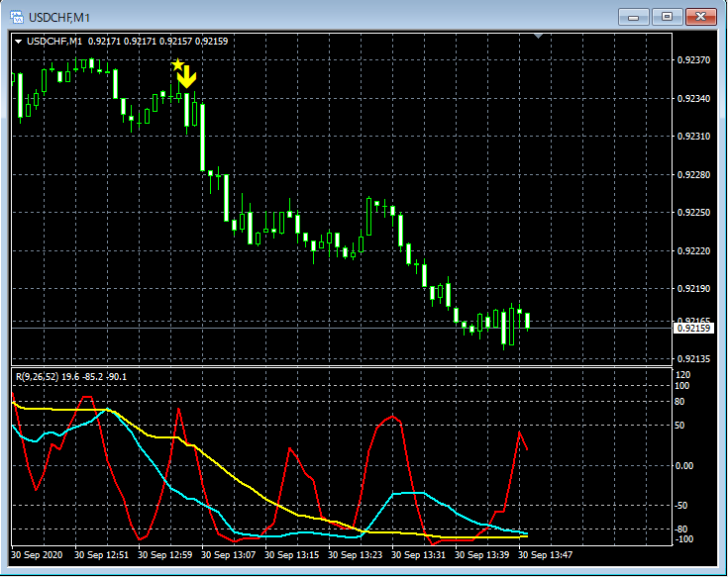Click the 0.92340 price scale label
Viewport: 728px width, 577px height.
click(x=693, y=98)
